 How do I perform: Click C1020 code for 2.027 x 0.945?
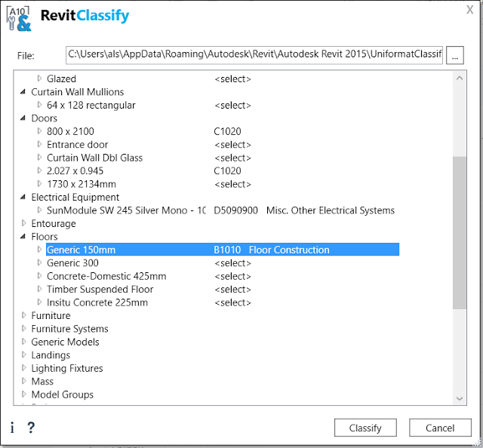click(x=227, y=171)
